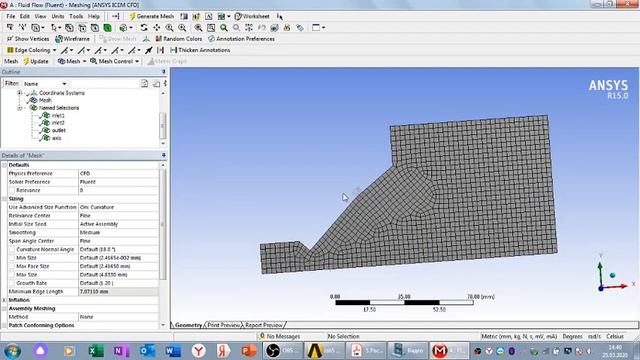Open Tools menu
Image resolution: width=640 pixels, height=360 pixels.
(x=76, y=16)
